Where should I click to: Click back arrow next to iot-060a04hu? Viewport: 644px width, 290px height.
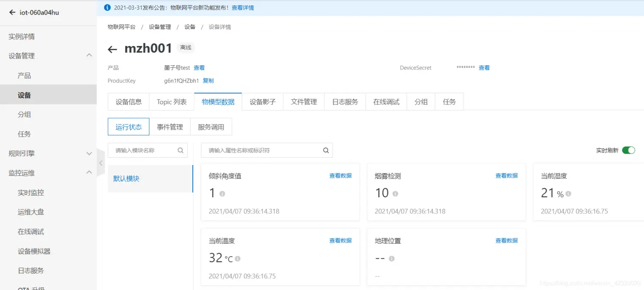pyautogui.click(x=12, y=12)
